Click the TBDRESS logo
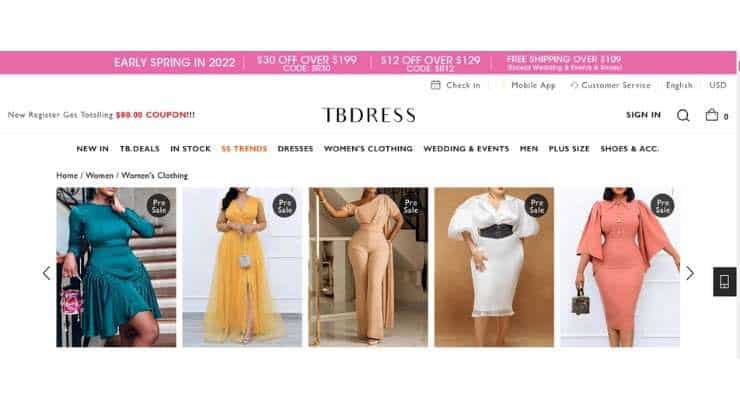 pyautogui.click(x=369, y=115)
